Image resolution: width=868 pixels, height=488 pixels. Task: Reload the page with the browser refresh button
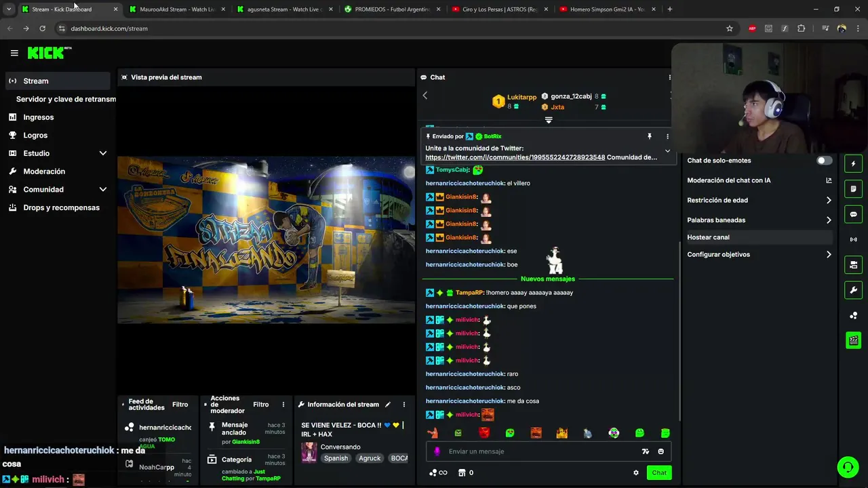click(x=42, y=28)
